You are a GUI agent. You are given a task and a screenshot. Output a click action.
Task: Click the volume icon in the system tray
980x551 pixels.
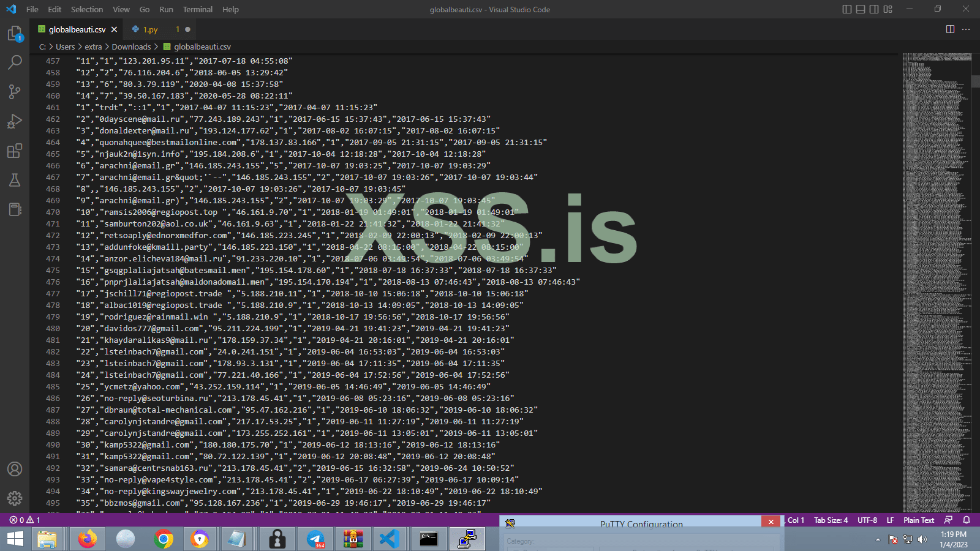(922, 539)
